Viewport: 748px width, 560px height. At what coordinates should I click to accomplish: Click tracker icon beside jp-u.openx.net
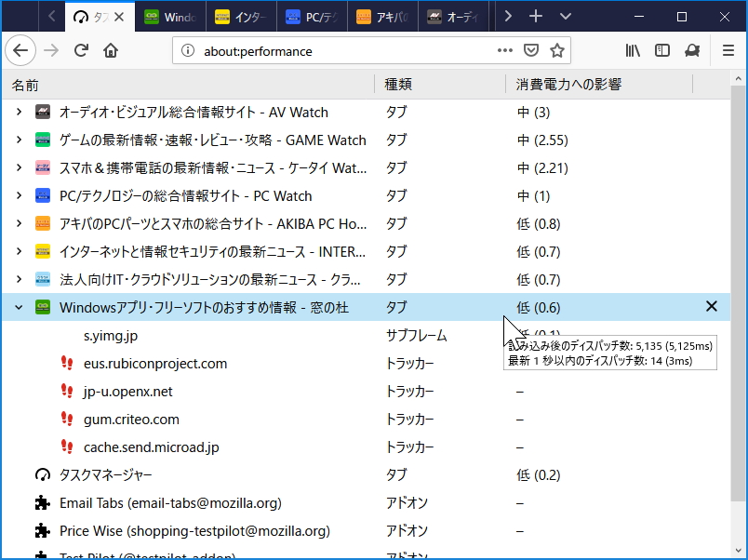67,391
